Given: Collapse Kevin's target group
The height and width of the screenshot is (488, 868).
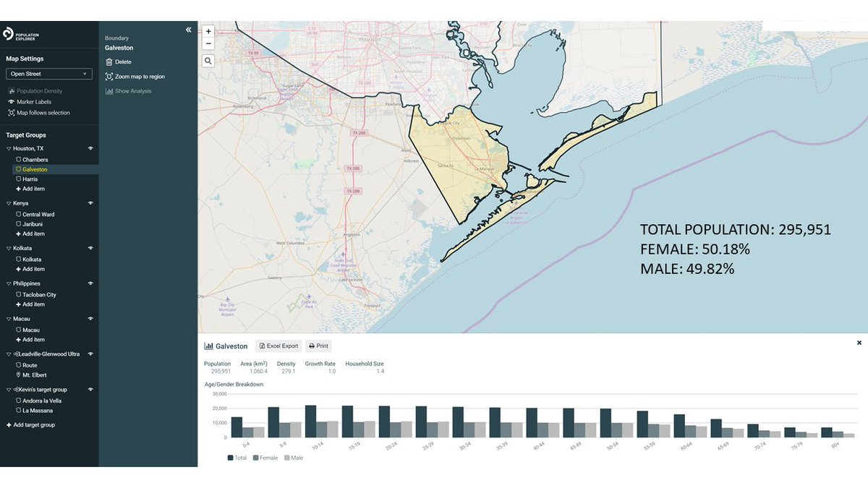Looking at the screenshot, I should (9, 390).
